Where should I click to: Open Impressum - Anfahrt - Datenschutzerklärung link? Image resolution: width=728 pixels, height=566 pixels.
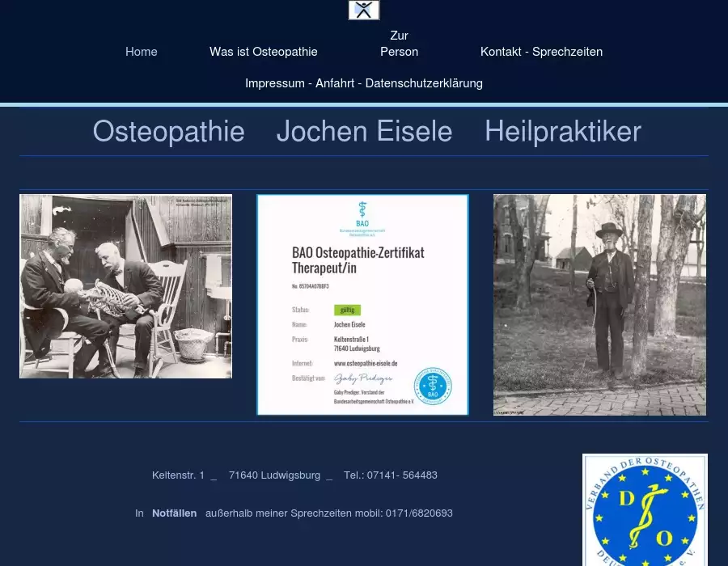click(364, 83)
